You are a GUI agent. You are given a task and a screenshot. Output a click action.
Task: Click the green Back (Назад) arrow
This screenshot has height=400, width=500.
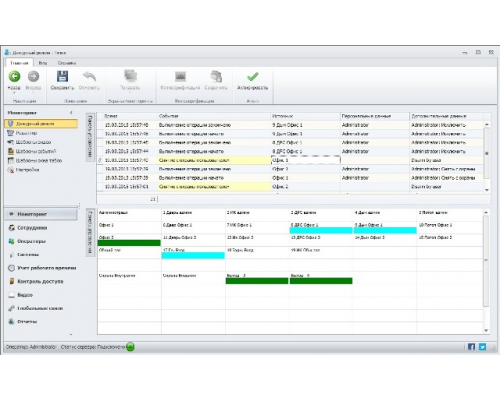(x=14, y=77)
